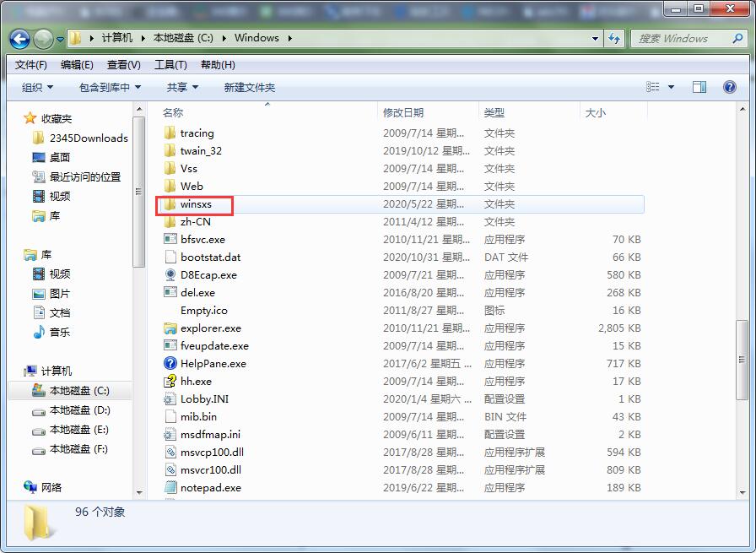The image size is (756, 553).
Task: Select 计算机 in the address breadcrumb
Action: click(116, 38)
